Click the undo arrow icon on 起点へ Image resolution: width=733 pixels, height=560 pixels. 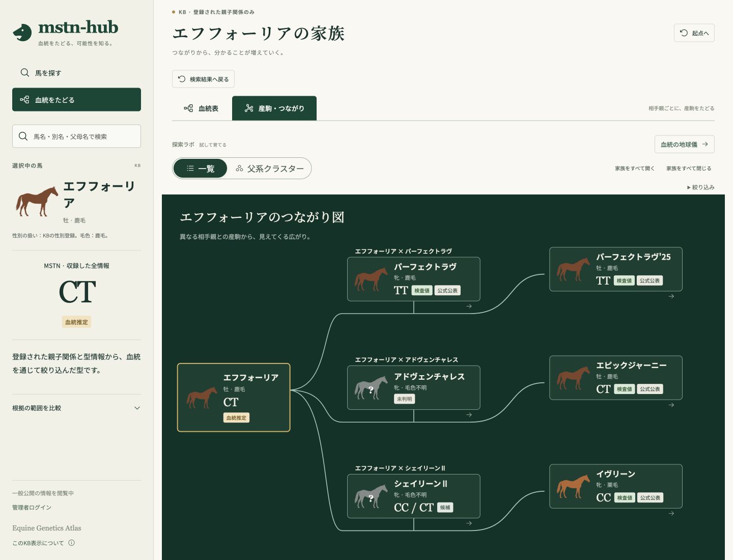(684, 33)
